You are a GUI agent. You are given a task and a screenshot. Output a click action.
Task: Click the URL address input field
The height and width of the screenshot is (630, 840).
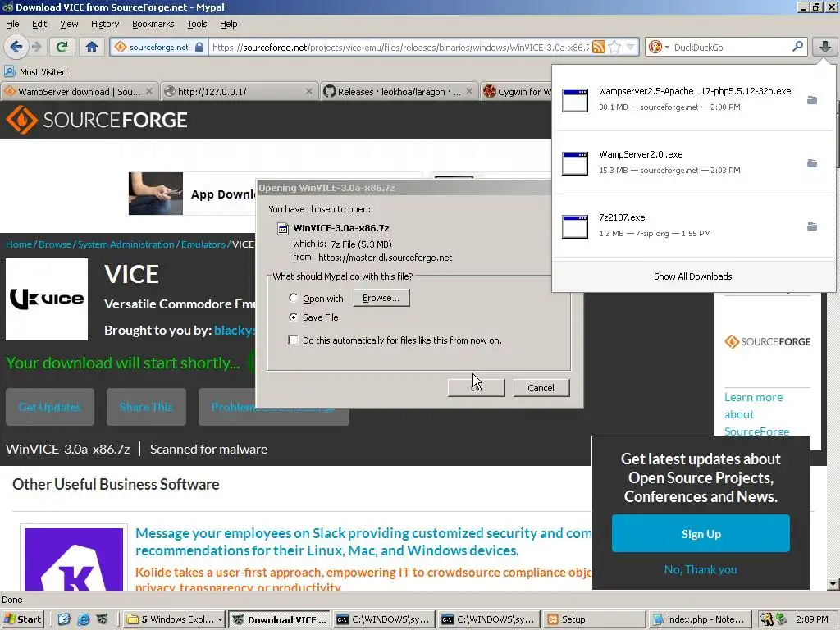pyautogui.click(x=399, y=47)
